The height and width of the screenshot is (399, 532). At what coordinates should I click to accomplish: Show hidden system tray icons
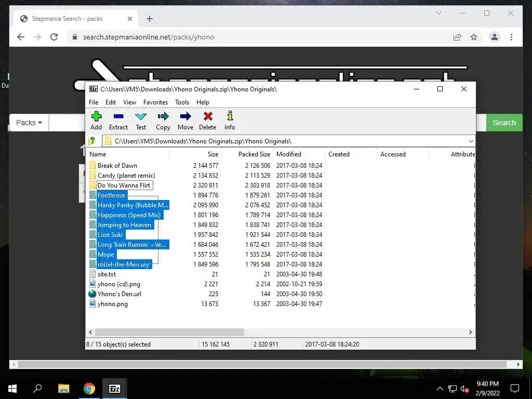click(x=440, y=389)
